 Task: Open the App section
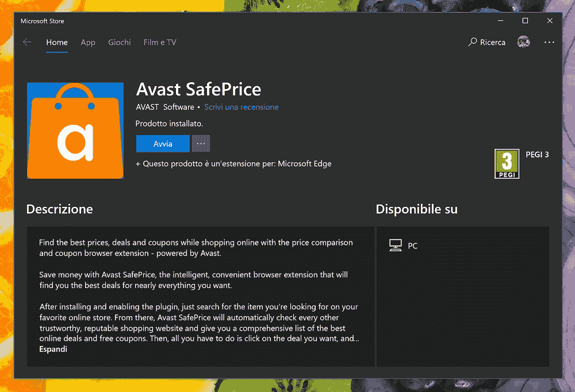coord(88,42)
